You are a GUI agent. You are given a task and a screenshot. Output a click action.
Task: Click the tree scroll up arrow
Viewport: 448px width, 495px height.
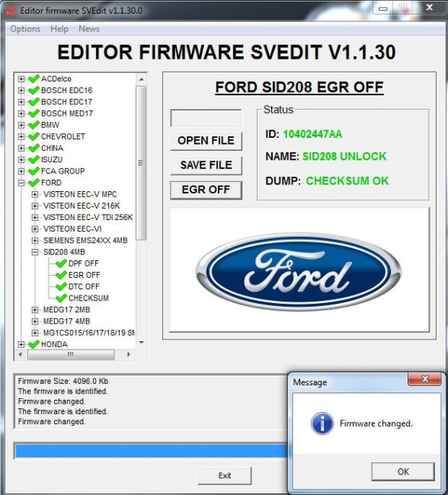click(141, 79)
